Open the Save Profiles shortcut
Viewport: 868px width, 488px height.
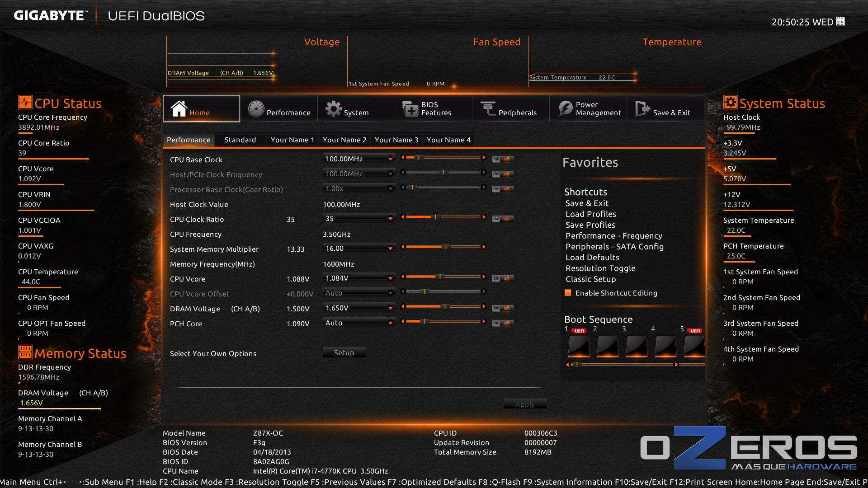pos(590,225)
